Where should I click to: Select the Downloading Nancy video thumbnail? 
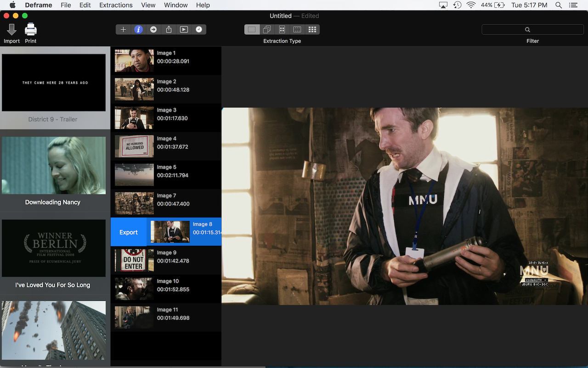coord(54,166)
